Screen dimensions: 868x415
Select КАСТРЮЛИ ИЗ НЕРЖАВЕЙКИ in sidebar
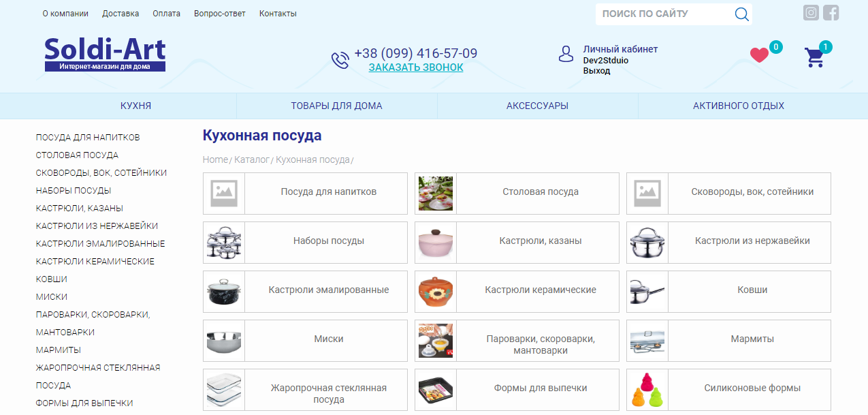[x=97, y=226]
